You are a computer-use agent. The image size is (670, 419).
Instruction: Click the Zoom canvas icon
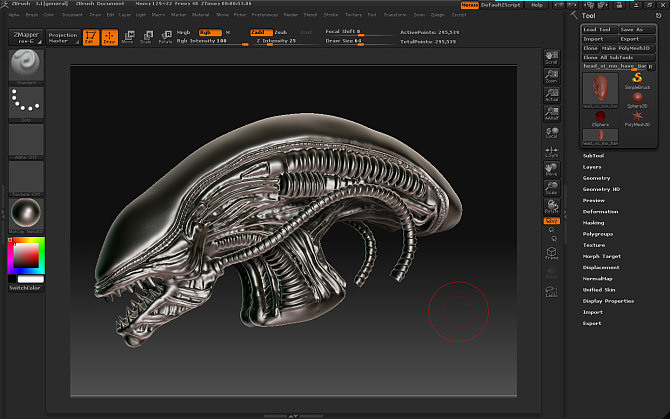point(552,76)
